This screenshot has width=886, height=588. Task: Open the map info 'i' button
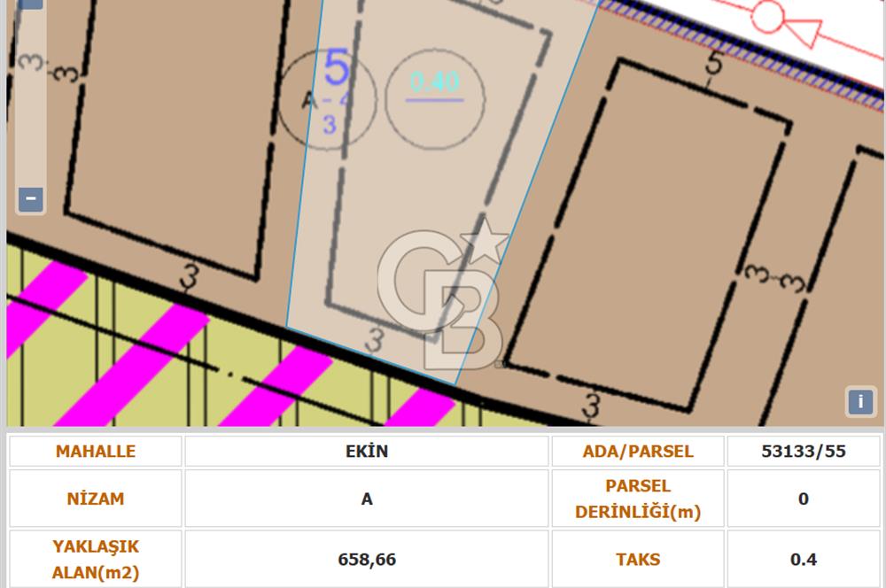click(x=860, y=402)
